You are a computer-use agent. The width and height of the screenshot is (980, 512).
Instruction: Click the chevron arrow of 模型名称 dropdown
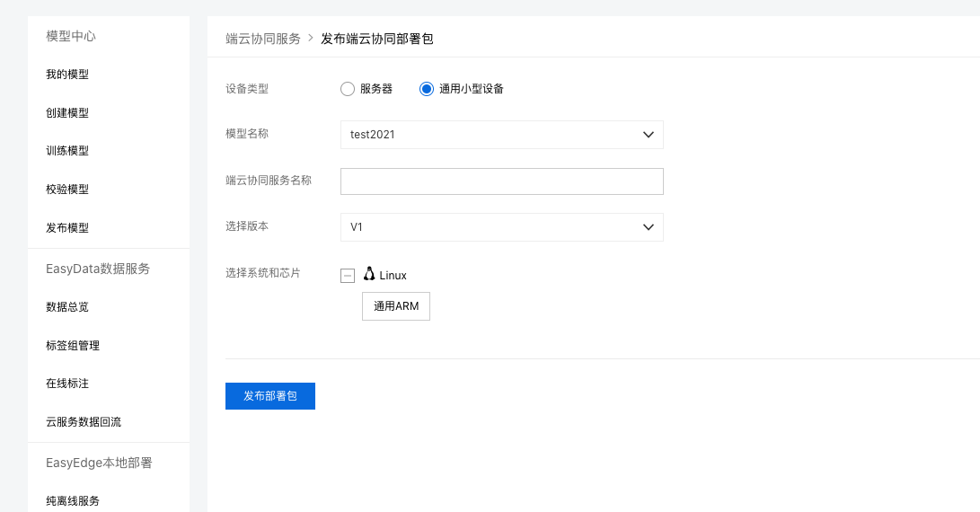tap(649, 135)
